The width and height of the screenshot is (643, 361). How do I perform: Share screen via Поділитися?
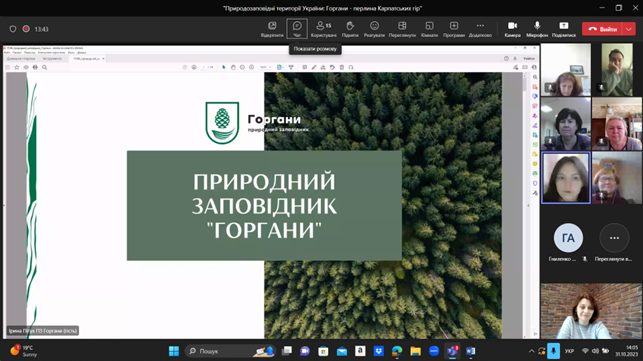coord(564,29)
